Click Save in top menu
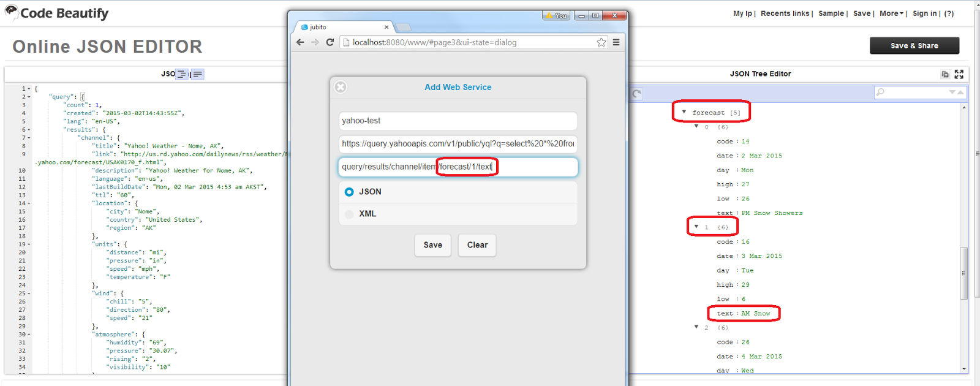 (x=862, y=13)
